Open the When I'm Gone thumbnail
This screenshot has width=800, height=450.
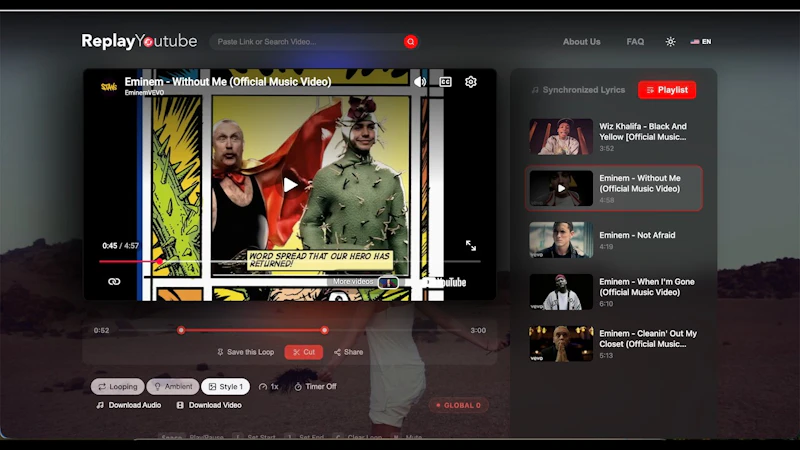[x=561, y=292]
